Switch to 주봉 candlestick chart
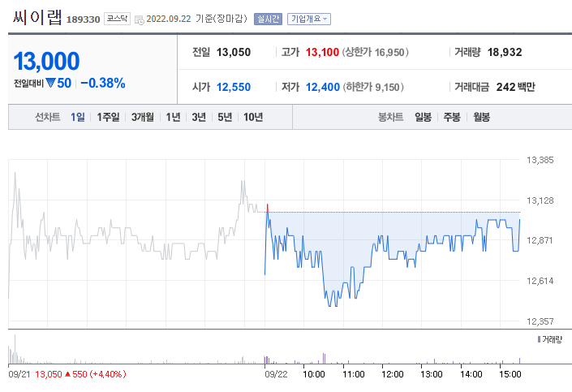The width and height of the screenshot is (572, 392). (x=452, y=117)
